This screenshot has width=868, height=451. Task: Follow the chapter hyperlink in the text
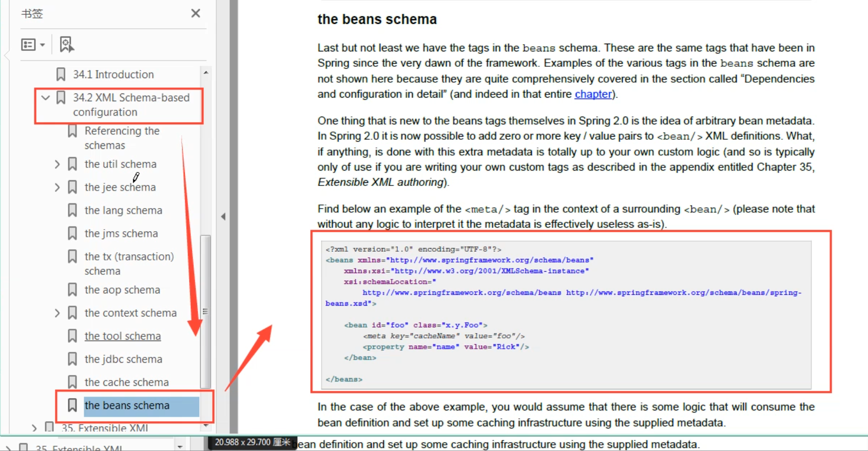[x=593, y=94]
